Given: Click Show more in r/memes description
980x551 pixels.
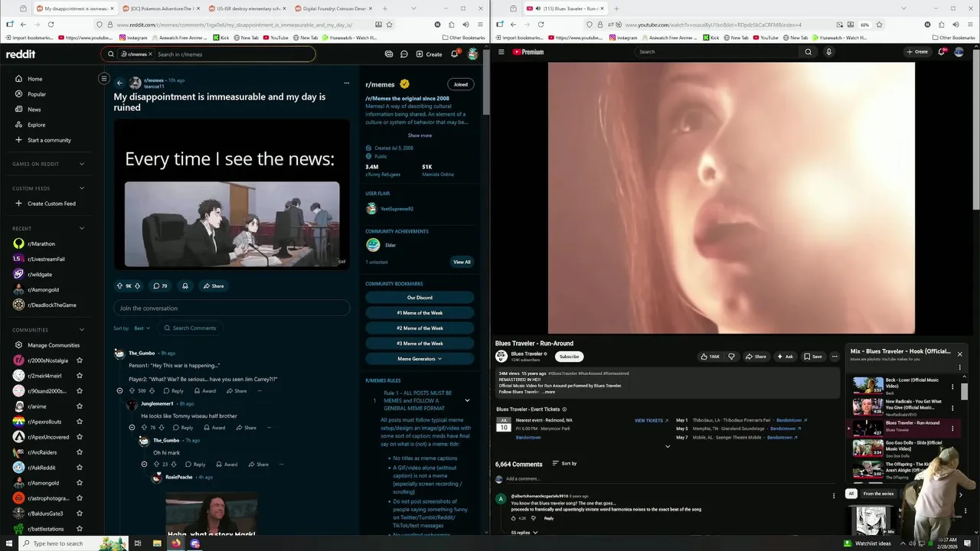Looking at the screenshot, I should [x=420, y=135].
